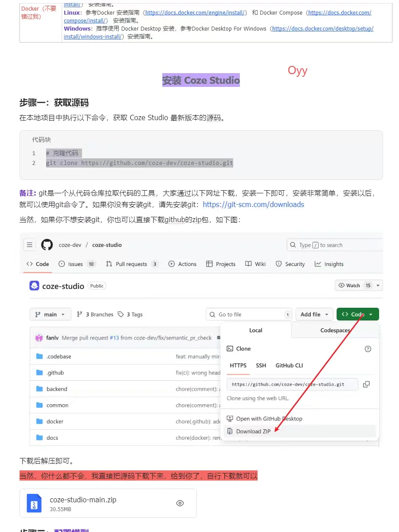Click the GitHub octocat logo
Viewport: 399px width, 532px height.
[47, 244]
